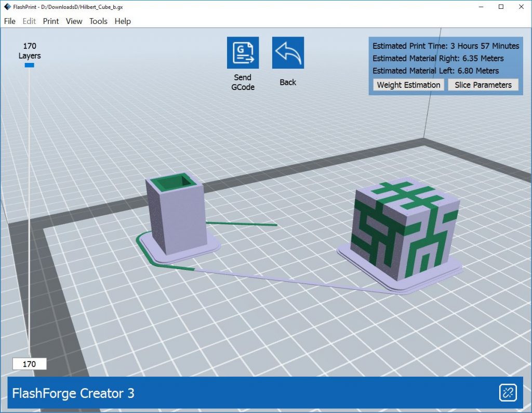Screen dimensions: 532x413
Task: Open the Help menu
Action: [x=123, y=21]
